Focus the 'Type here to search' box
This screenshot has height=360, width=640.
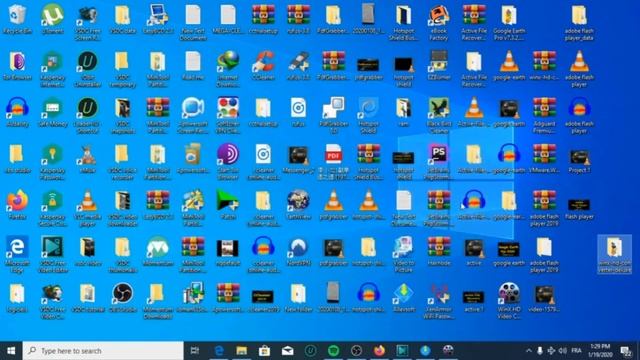[103, 351]
